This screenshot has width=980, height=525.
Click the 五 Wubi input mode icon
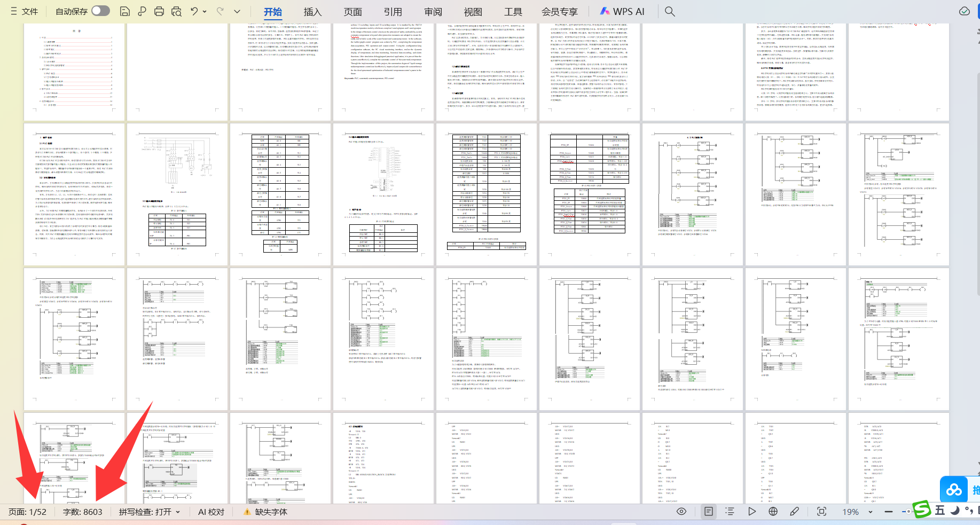click(x=940, y=511)
